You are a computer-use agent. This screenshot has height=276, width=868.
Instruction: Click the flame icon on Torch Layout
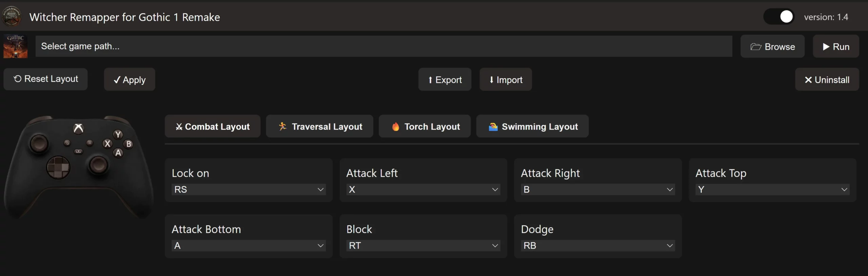click(395, 126)
